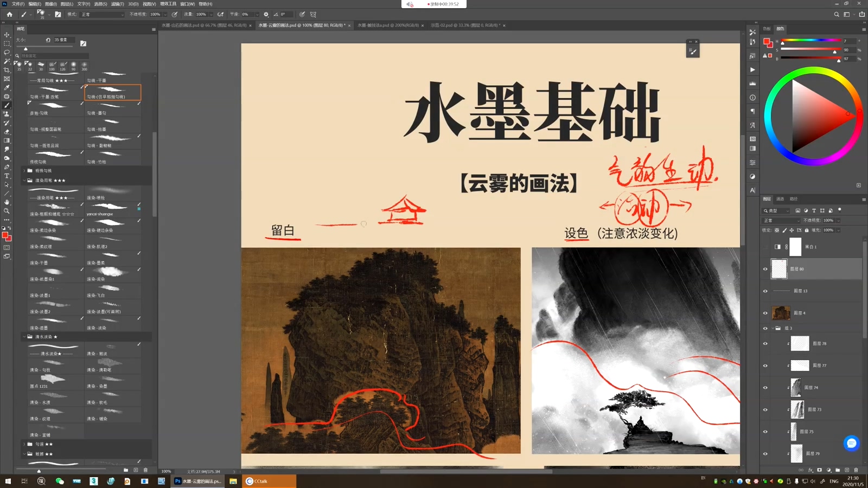Select brush 勾线-干墨 改笔
The height and width of the screenshot is (488, 868).
point(56,93)
